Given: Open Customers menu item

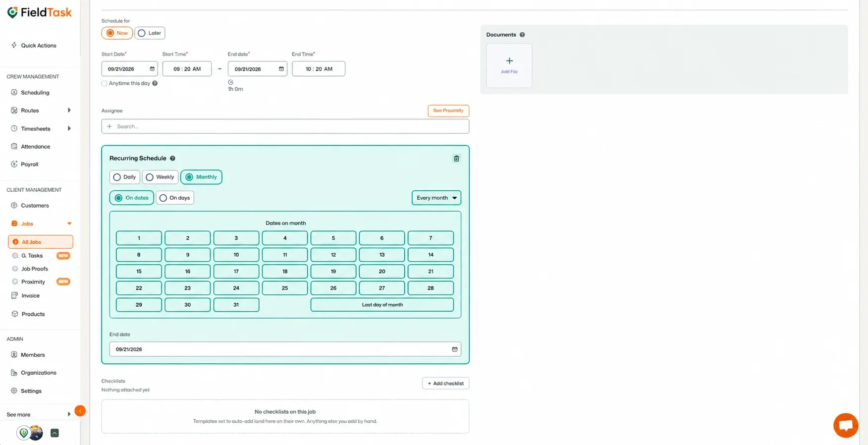Looking at the screenshot, I should click(x=35, y=205).
